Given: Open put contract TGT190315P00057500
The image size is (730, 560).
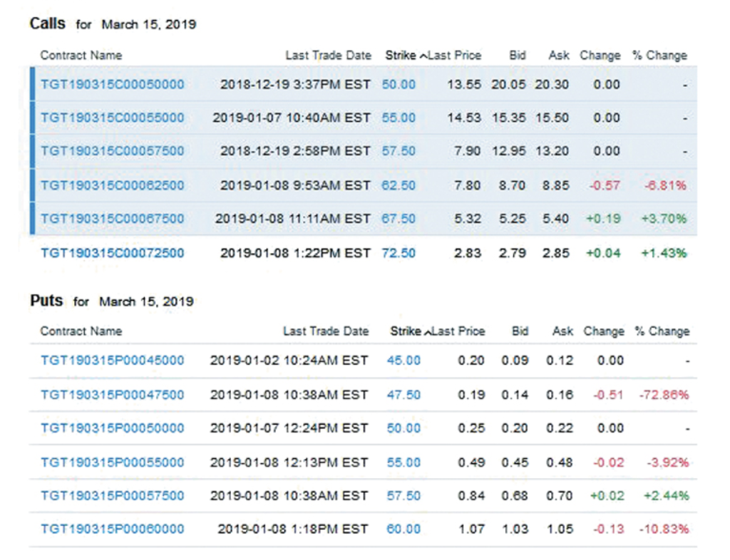Looking at the screenshot, I should 112,496.
